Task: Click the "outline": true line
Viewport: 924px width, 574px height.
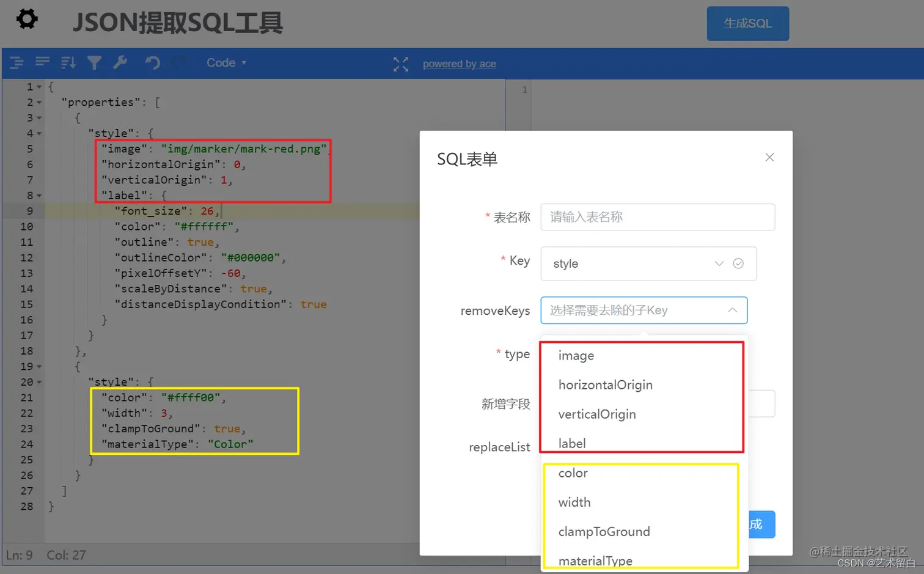Action: [x=167, y=242]
